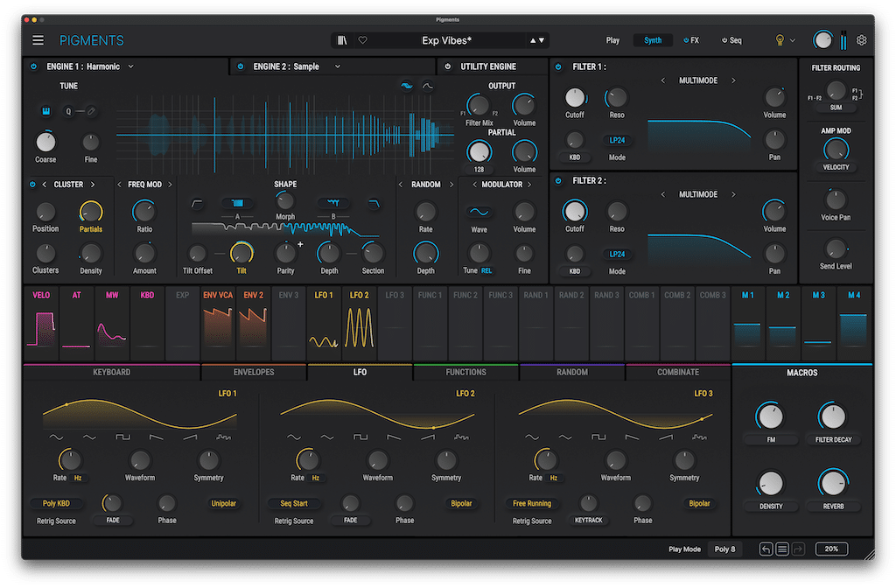Select the shape B spectrum preset icon
Screen dimensions: 896x588
click(x=333, y=203)
